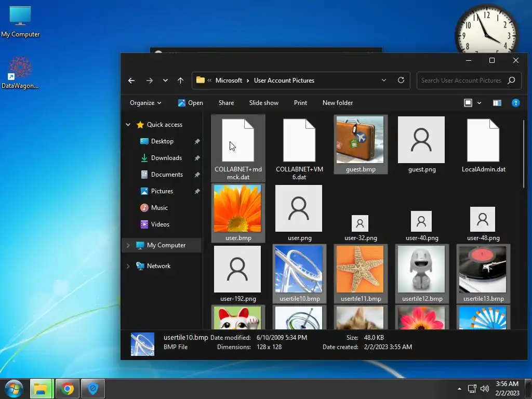Collapse the Quick access tree
Viewport: 532px width, 399px height.
(128, 125)
